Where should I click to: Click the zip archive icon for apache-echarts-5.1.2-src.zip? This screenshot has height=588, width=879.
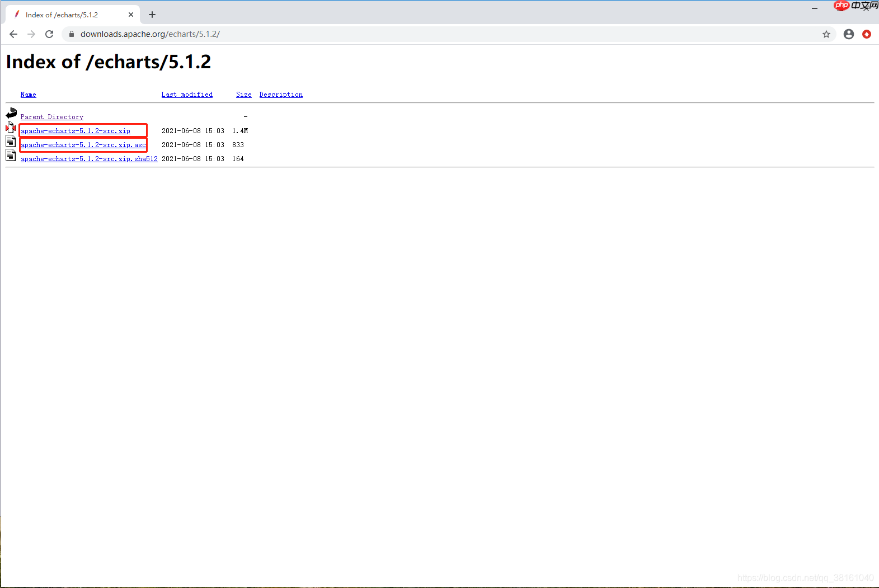11,128
